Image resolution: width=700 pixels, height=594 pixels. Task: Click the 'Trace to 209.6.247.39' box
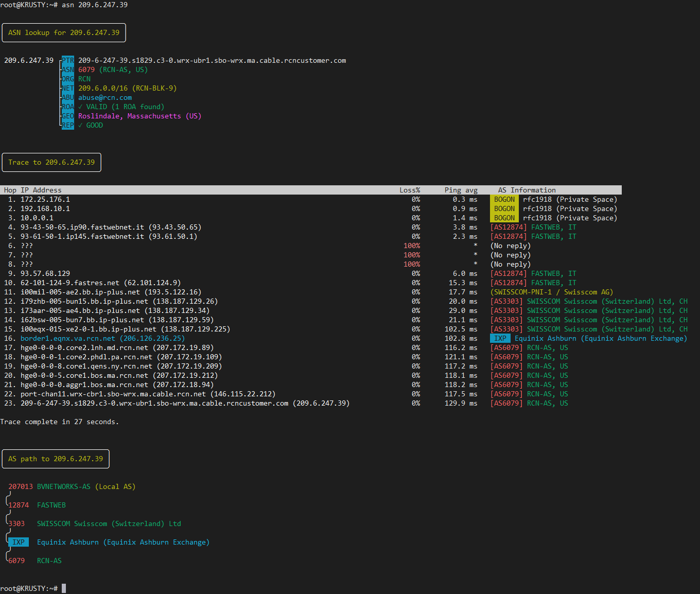pos(51,162)
